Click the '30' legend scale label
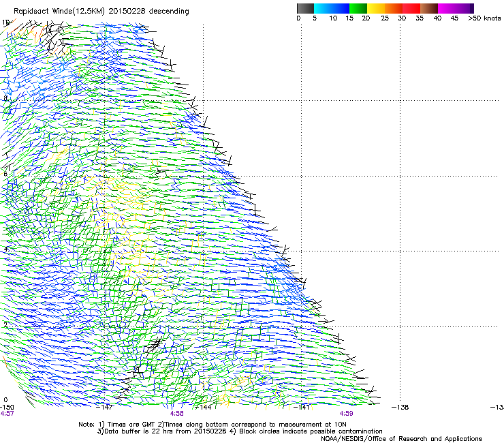 click(402, 18)
